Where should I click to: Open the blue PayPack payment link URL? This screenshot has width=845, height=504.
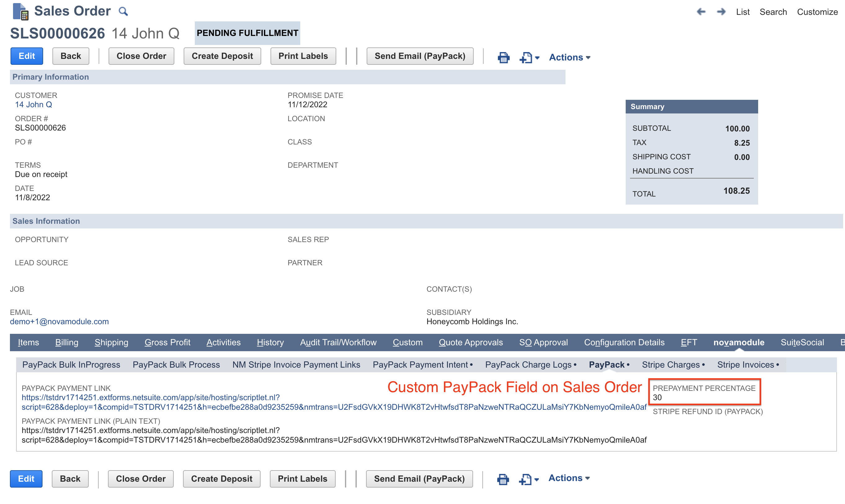[150, 397]
